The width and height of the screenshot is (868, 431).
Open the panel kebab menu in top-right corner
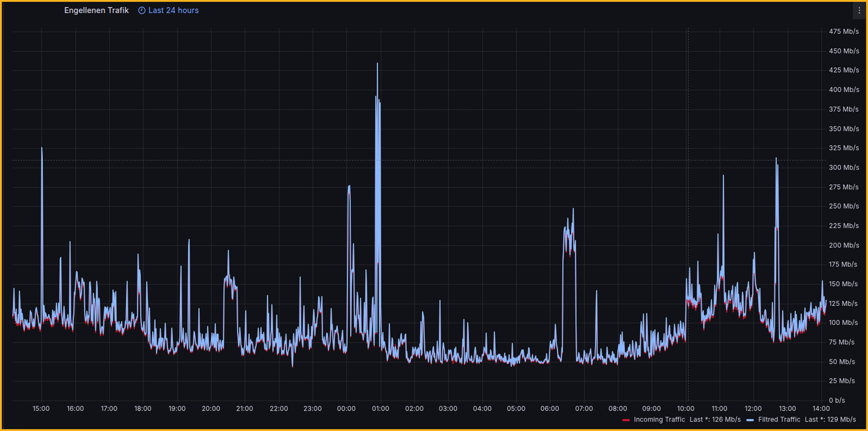(860, 11)
